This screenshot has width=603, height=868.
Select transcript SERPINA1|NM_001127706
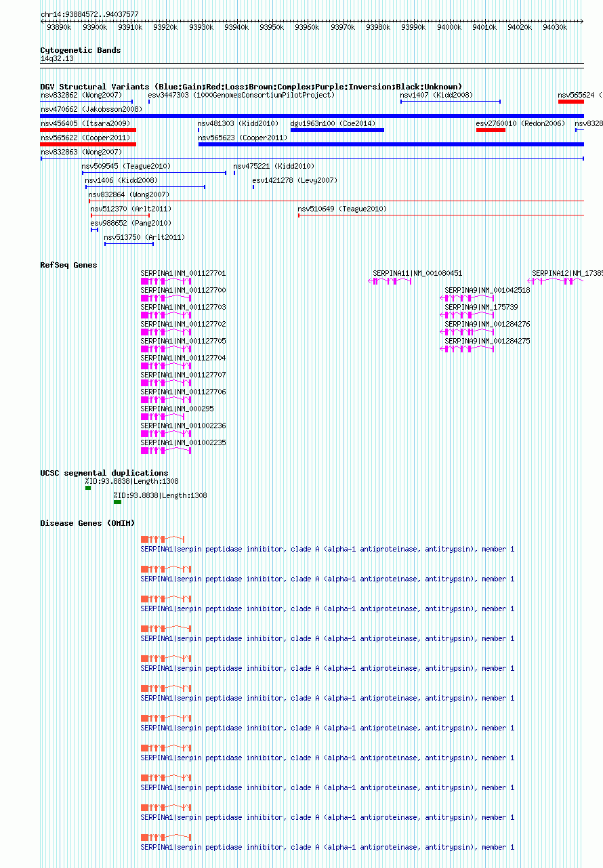coord(183,392)
